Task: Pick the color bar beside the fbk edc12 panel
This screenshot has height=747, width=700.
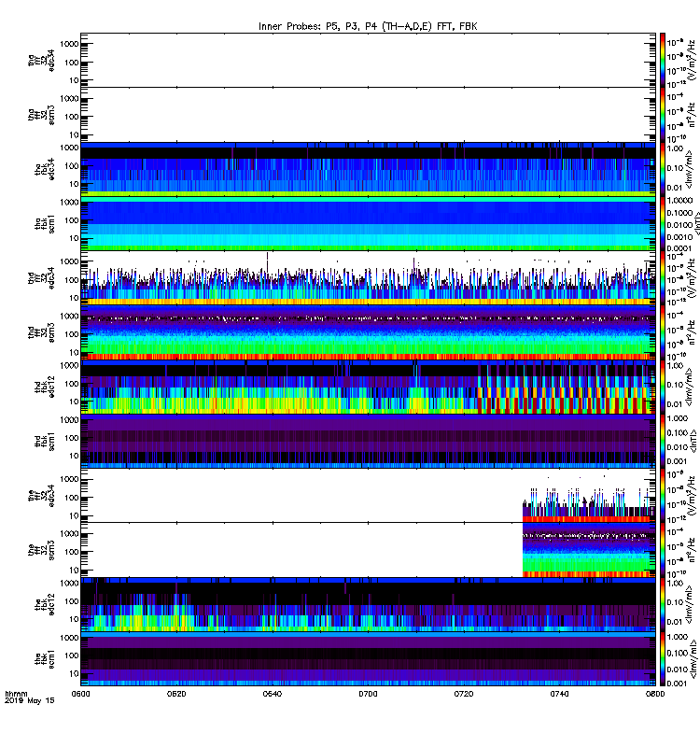Action: point(663,604)
